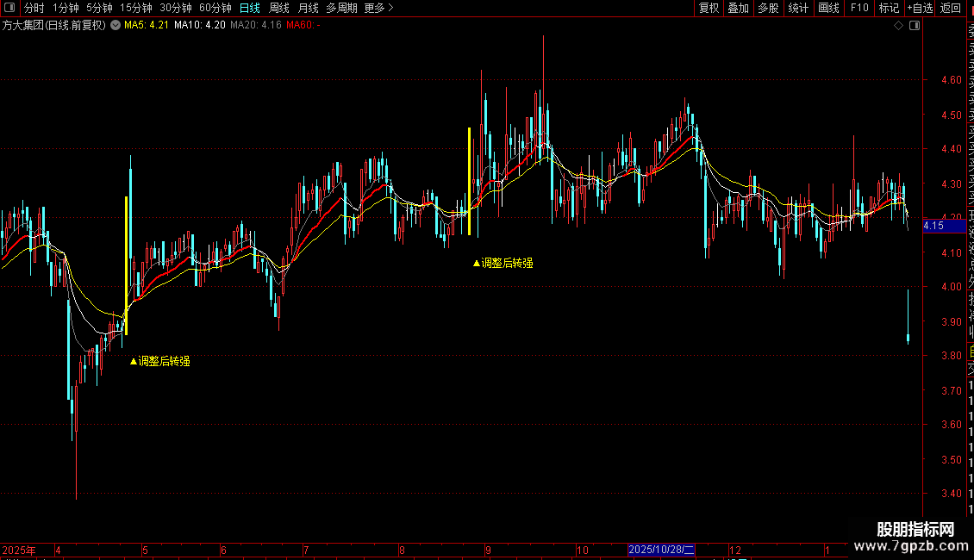Click the 3.40 price axis label

pyautogui.click(x=951, y=494)
